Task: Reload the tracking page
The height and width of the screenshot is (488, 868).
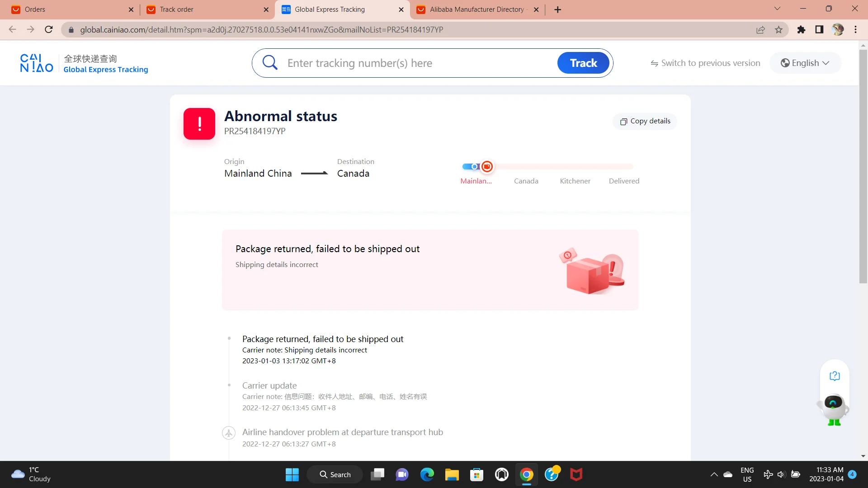Action: pyautogui.click(x=49, y=30)
